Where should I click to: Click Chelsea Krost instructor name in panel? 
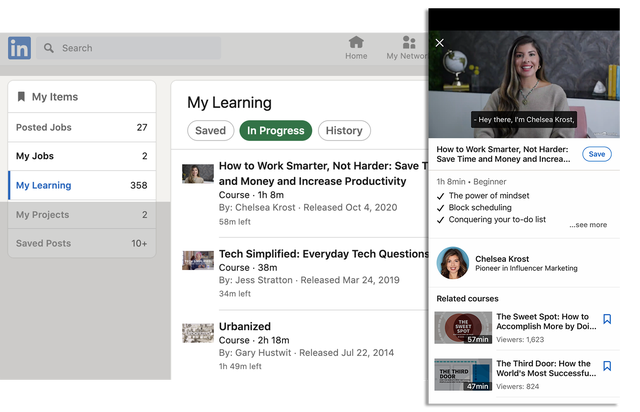[502, 259]
